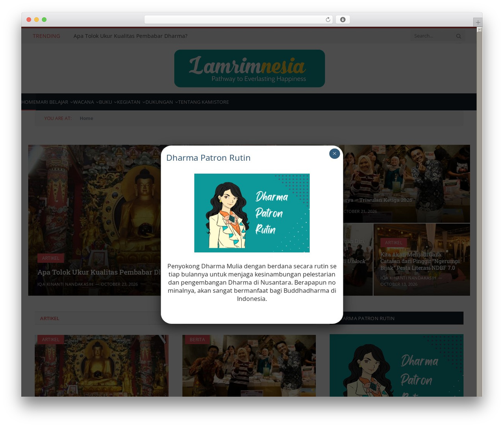Click the popup title Dharma Patron Rutin
Image resolution: width=504 pixels, height=427 pixels.
(x=208, y=158)
